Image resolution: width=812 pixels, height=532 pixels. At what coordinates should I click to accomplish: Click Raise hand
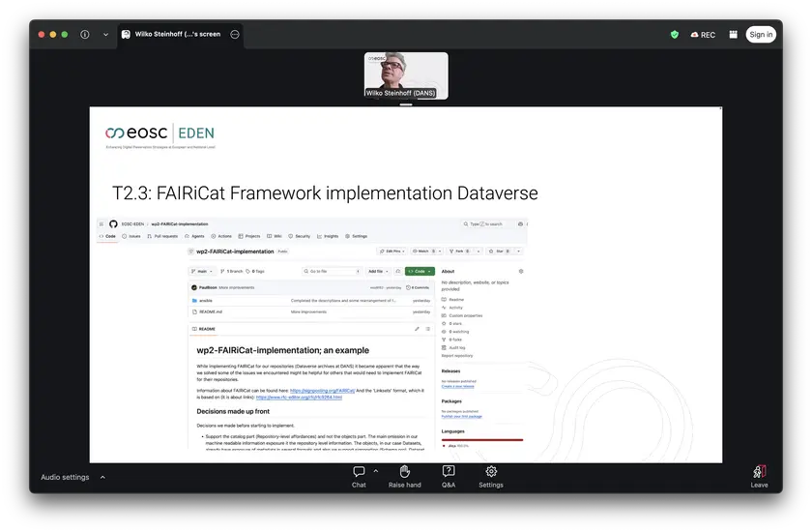click(x=404, y=477)
